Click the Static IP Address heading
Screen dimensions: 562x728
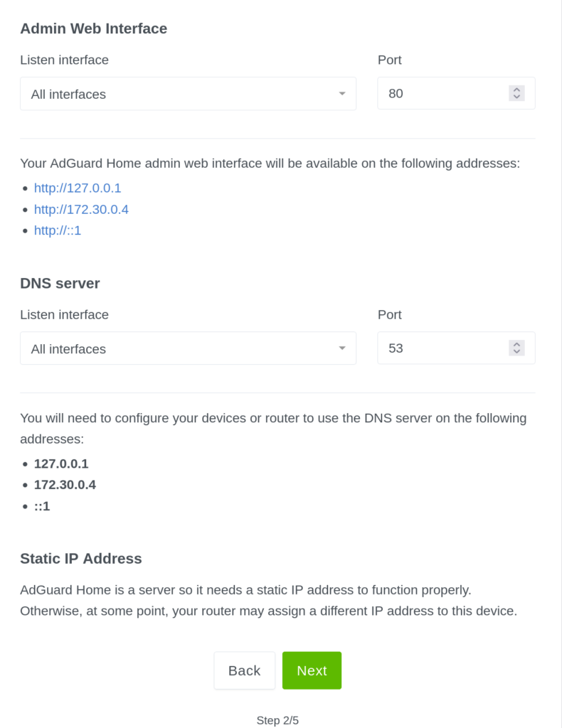pos(81,559)
